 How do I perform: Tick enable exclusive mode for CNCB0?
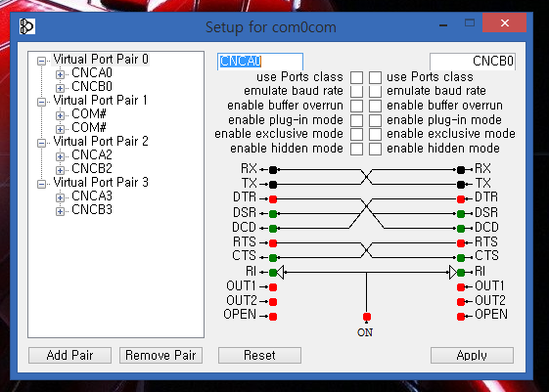click(375, 134)
